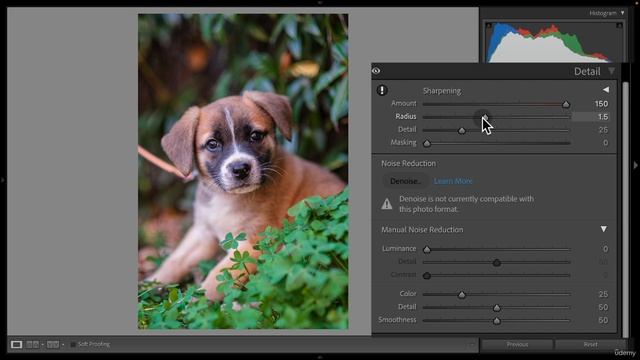Open the Histogram panel dropdown arrow

click(622, 13)
